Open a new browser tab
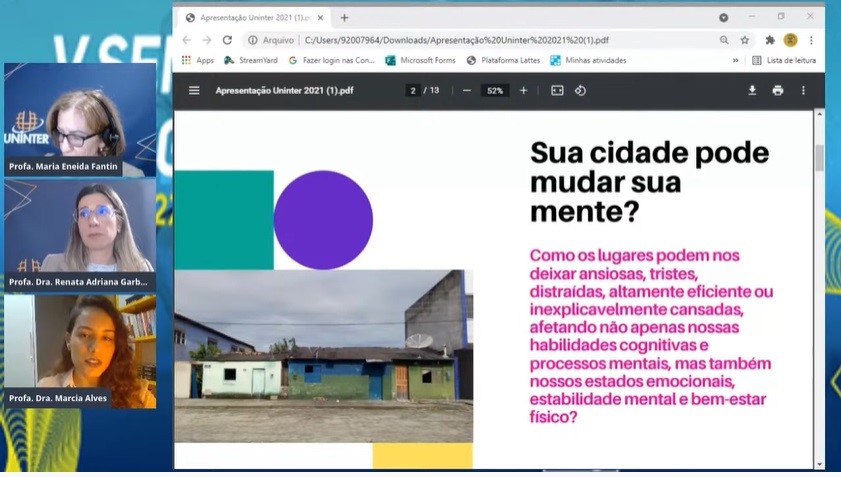 point(344,17)
